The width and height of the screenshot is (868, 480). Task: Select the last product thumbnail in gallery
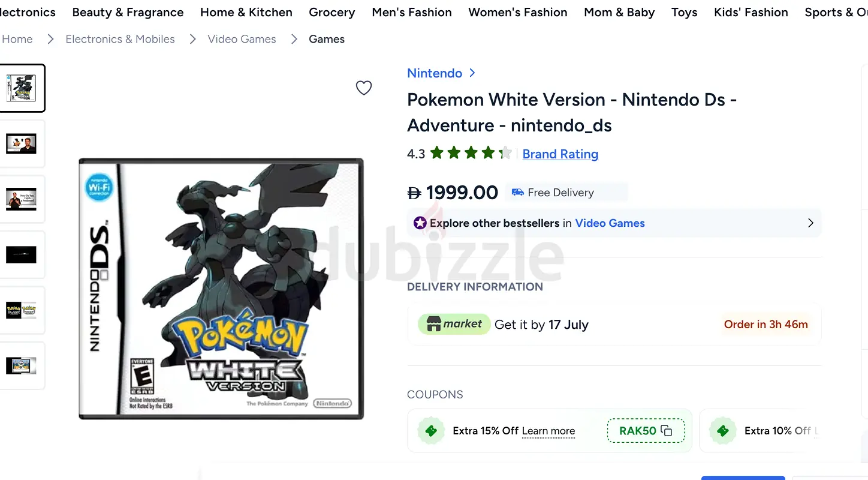[x=22, y=365]
